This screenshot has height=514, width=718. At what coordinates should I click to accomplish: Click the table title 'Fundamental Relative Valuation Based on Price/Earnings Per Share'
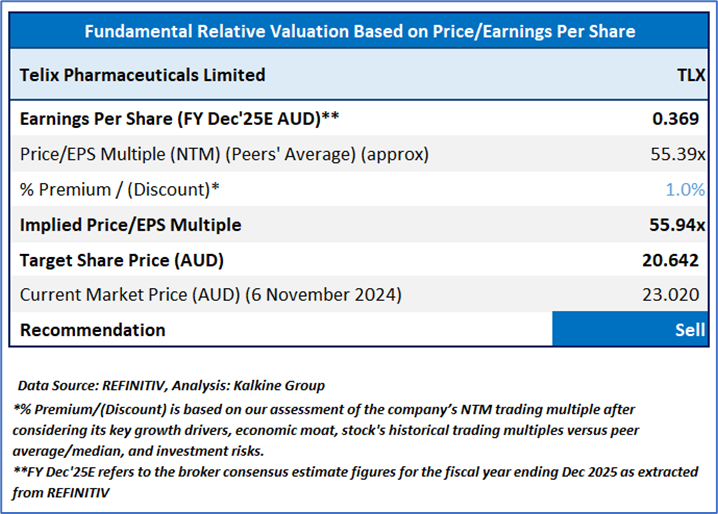pos(359,32)
